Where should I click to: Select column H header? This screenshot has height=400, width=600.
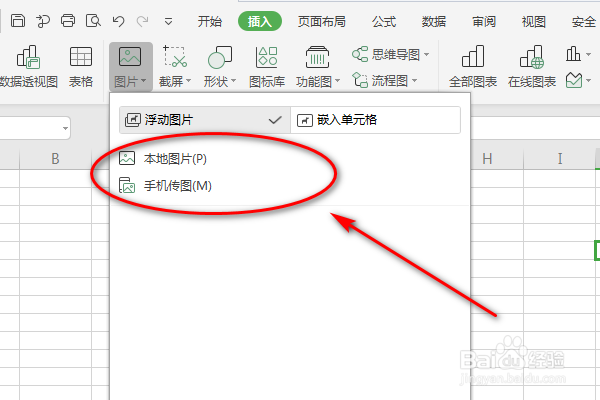click(487, 158)
